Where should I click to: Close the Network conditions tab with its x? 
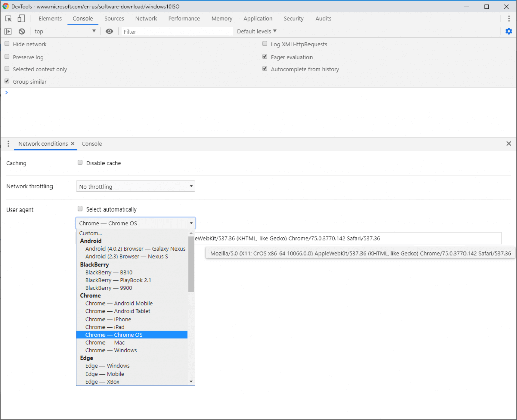click(73, 144)
